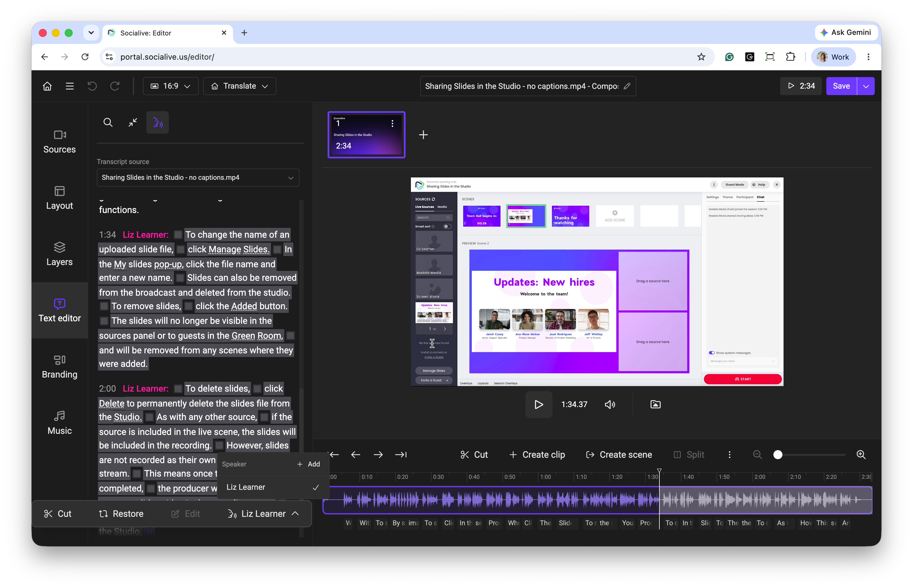Click the pause marker before "To change the name"
Viewport: 913px width, 588px height.
[x=178, y=235]
